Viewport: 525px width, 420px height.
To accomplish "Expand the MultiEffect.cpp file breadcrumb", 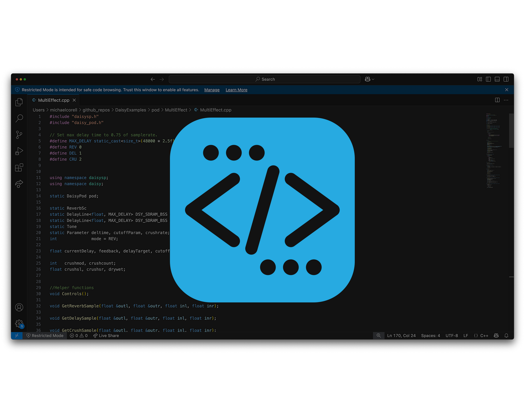I will (x=213, y=110).
